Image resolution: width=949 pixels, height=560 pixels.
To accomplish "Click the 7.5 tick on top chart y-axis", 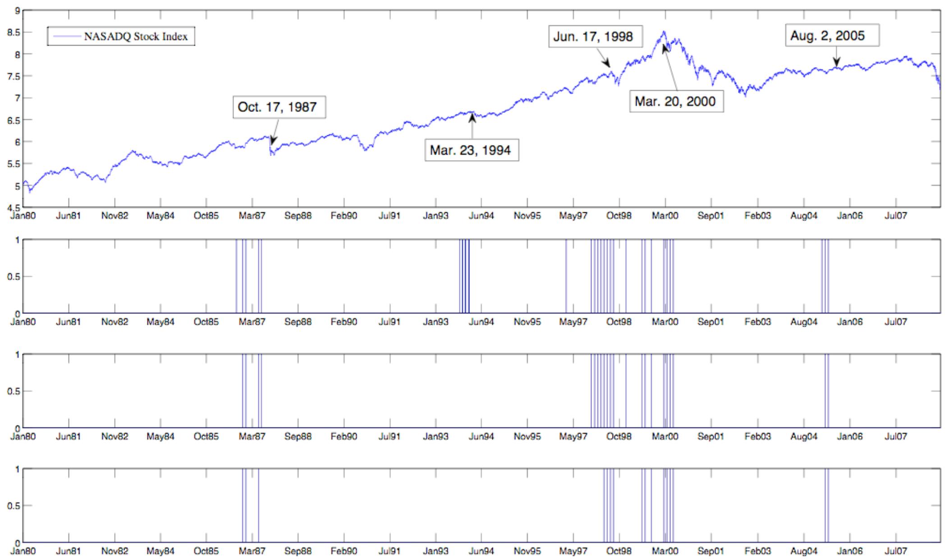I will (x=13, y=76).
